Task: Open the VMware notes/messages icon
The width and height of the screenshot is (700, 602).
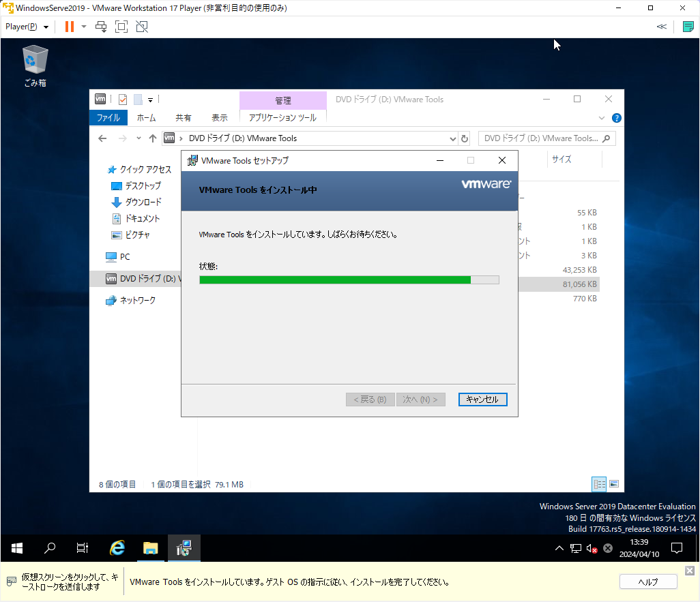Action: (x=688, y=27)
